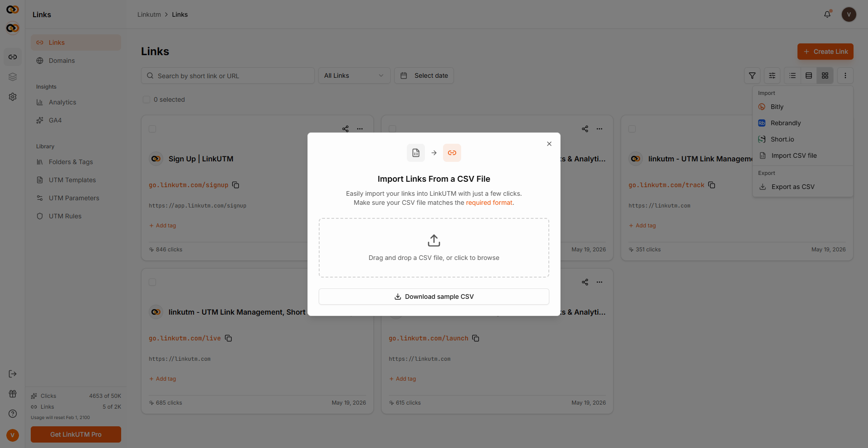Open UTM Parameters in sidebar
The image size is (868, 448).
coord(76,198)
